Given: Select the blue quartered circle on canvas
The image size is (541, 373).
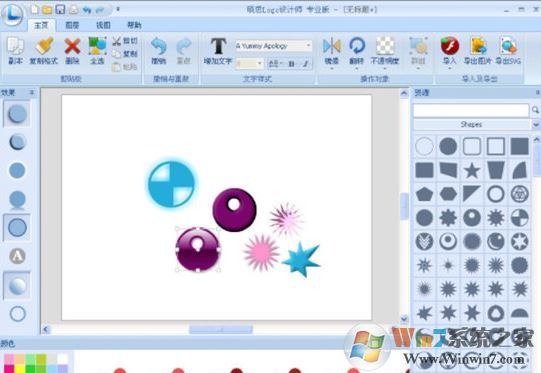Looking at the screenshot, I should point(171,184).
